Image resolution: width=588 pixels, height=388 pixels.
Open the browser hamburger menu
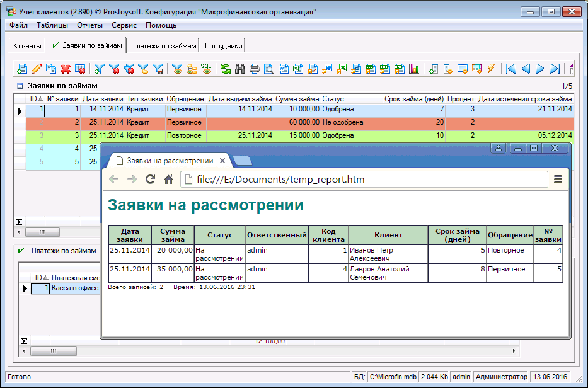point(558,179)
